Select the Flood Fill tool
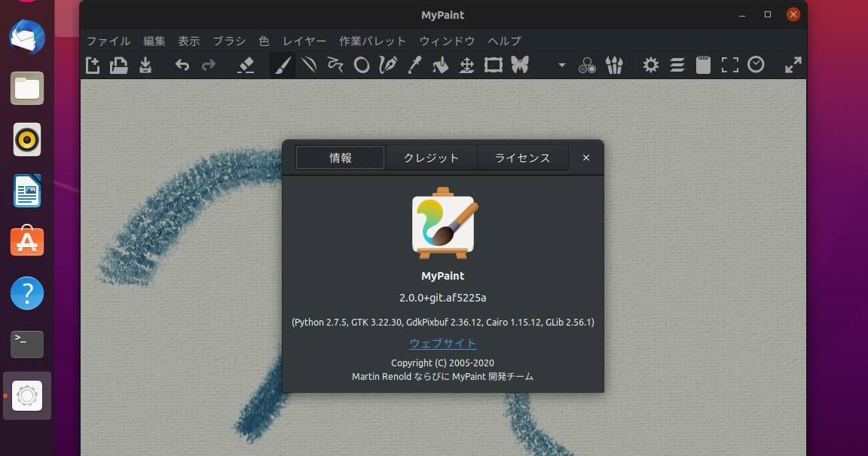The image size is (868, 456). [x=440, y=65]
